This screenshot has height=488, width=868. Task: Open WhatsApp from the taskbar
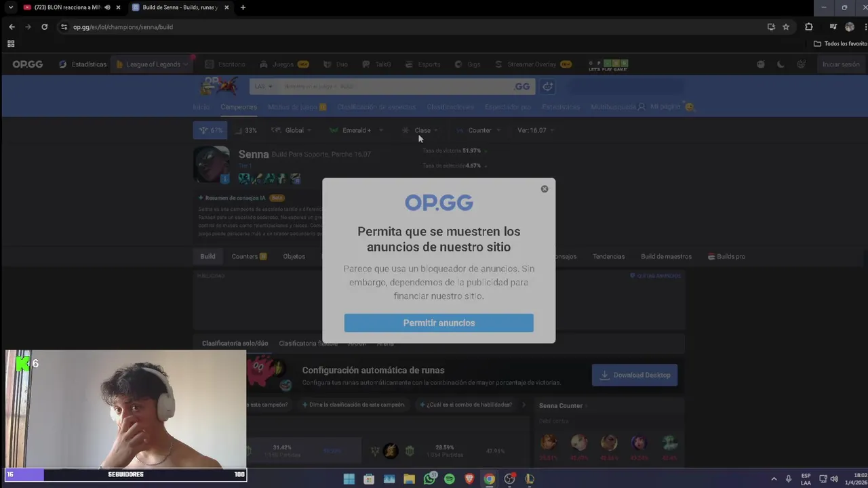pos(429,479)
